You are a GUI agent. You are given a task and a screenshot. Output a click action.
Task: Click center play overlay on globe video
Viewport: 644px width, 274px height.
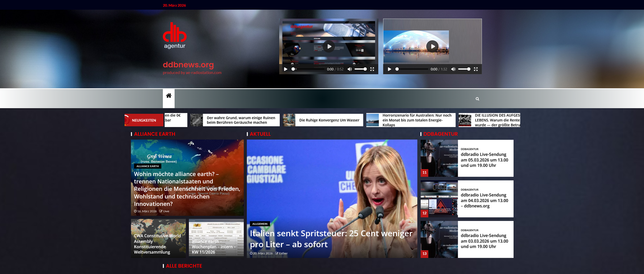point(432,47)
